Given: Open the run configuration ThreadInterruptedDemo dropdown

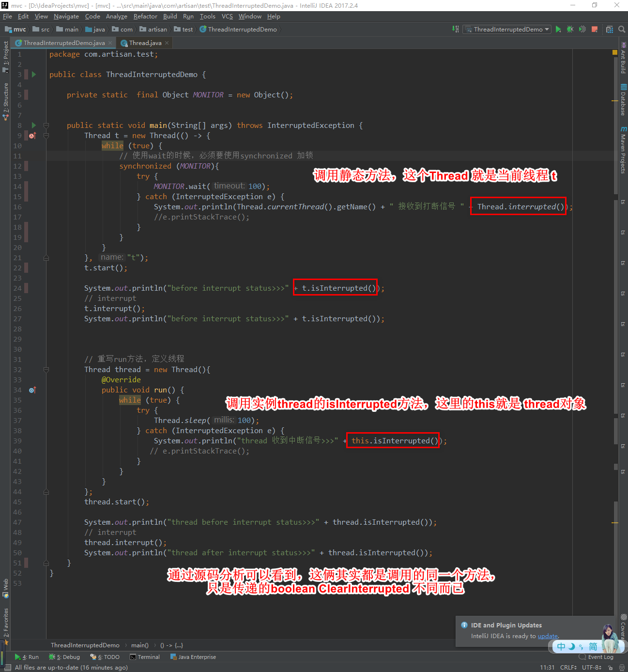Looking at the screenshot, I should pos(507,29).
